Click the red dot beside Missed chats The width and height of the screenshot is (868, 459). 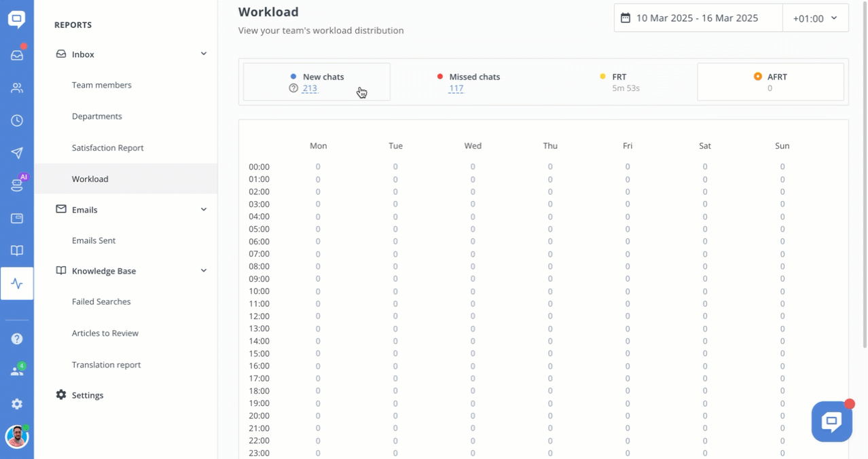click(440, 77)
